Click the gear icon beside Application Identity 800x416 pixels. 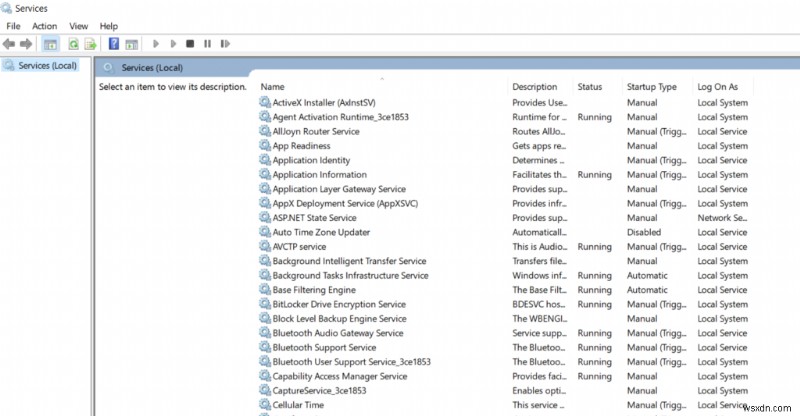[265, 160]
